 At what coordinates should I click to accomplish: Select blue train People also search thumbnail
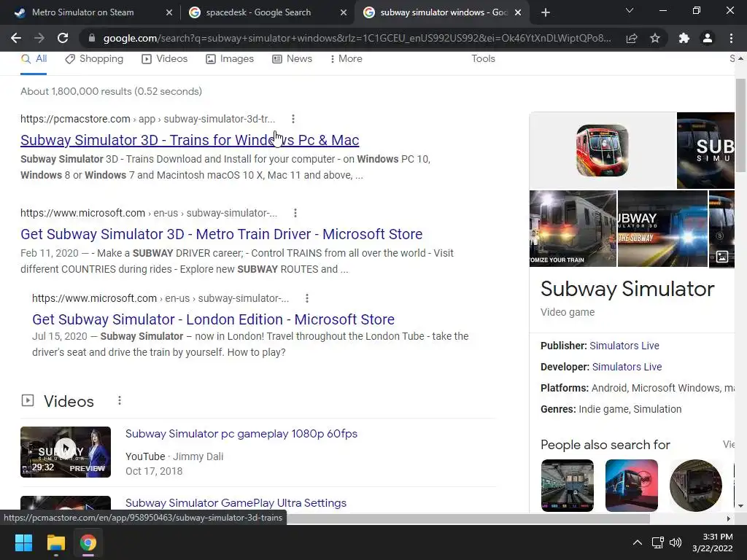(x=632, y=486)
